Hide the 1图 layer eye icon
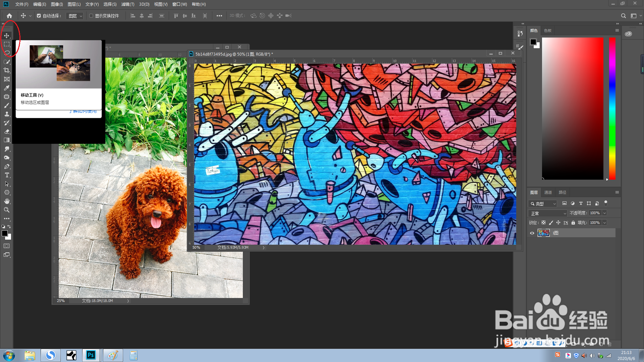The width and height of the screenshot is (644, 362). (x=532, y=233)
